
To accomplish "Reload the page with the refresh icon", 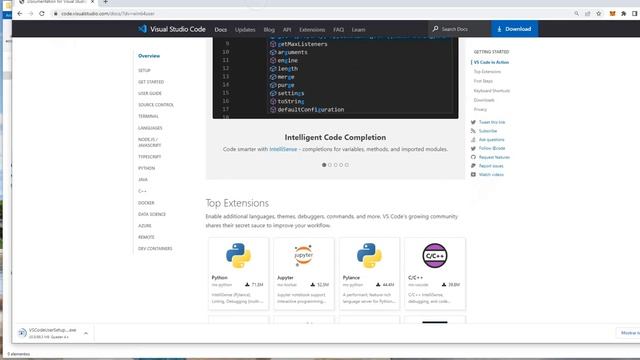I will click(42, 13).
